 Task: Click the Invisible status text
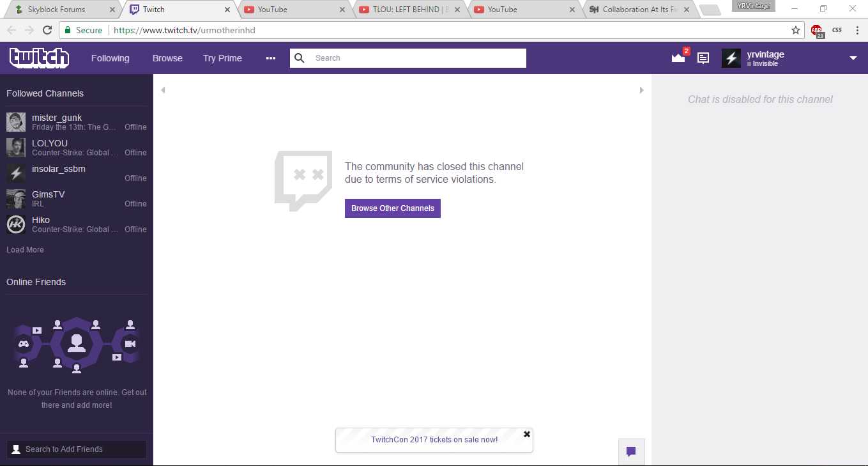(x=765, y=64)
